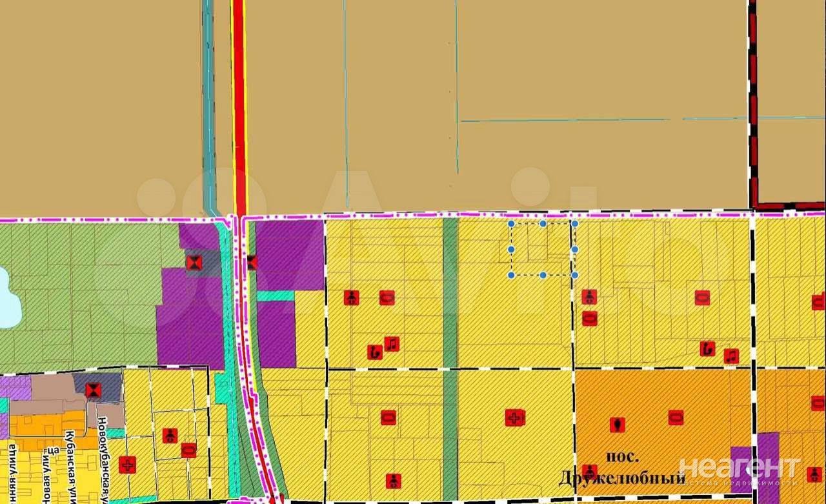Select the medical cross icon beside Новокубанская street

pos(128,465)
